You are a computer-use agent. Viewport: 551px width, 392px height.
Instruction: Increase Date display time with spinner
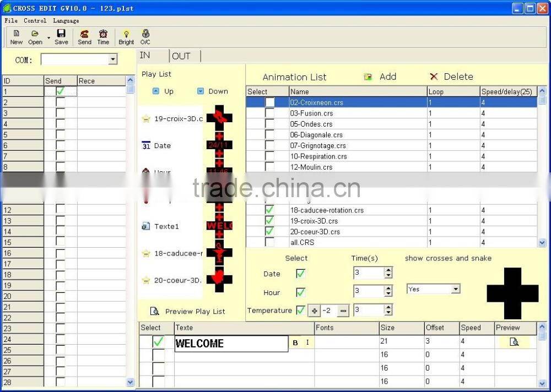tap(387, 270)
